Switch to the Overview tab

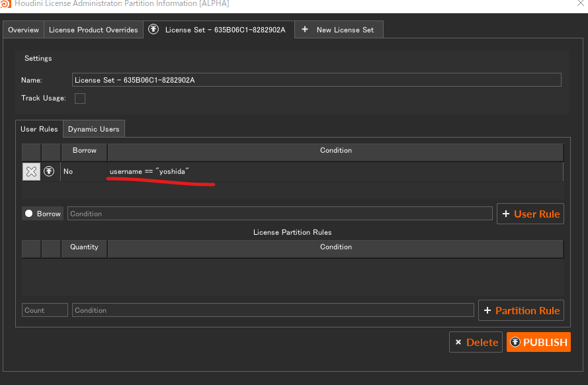pyautogui.click(x=23, y=30)
